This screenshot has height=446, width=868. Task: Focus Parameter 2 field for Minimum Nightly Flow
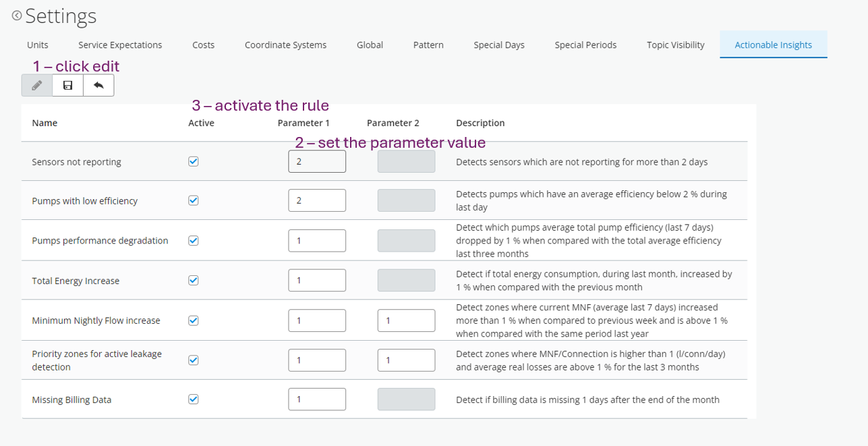click(406, 320)
